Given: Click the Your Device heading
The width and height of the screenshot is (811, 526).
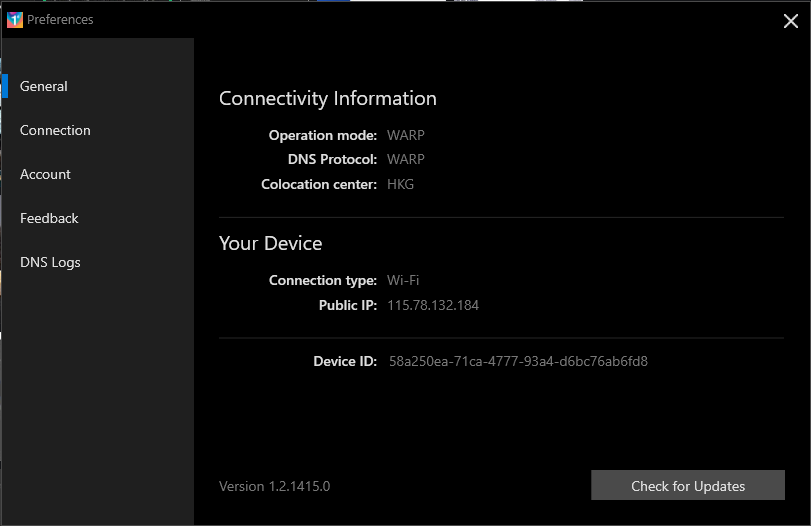Looking at the screenshot, I should pos(270,243).
